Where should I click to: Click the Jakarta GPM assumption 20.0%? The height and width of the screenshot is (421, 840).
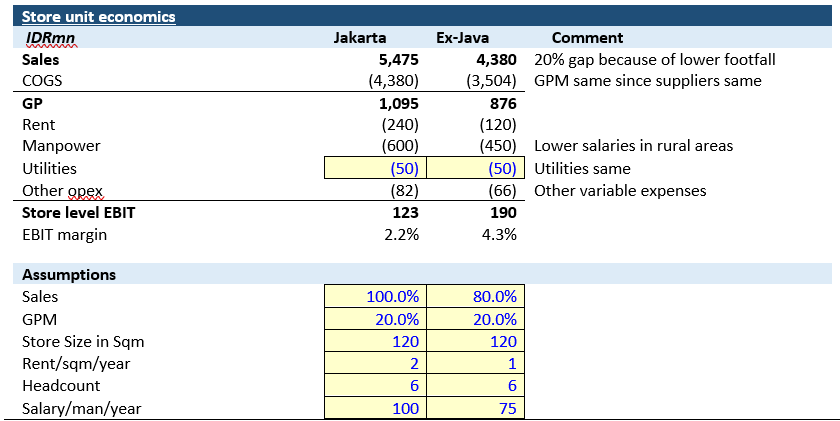tap(376, 319)
